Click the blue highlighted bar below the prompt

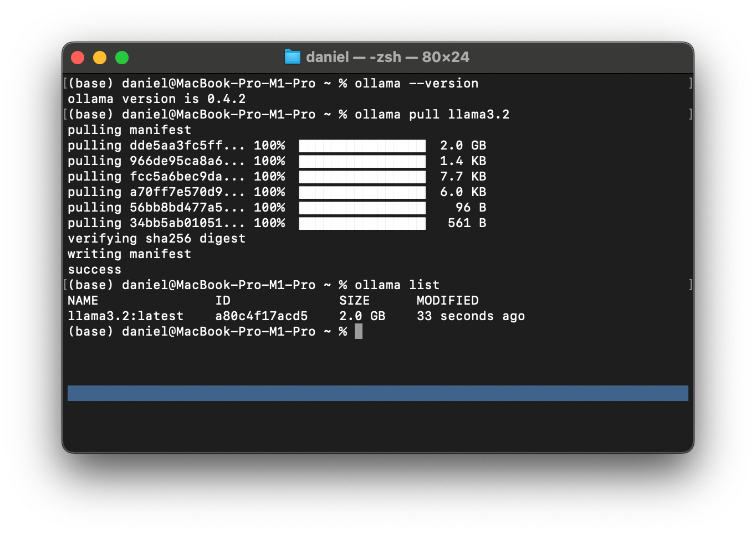pyautogui.click(x=377, y=393)
